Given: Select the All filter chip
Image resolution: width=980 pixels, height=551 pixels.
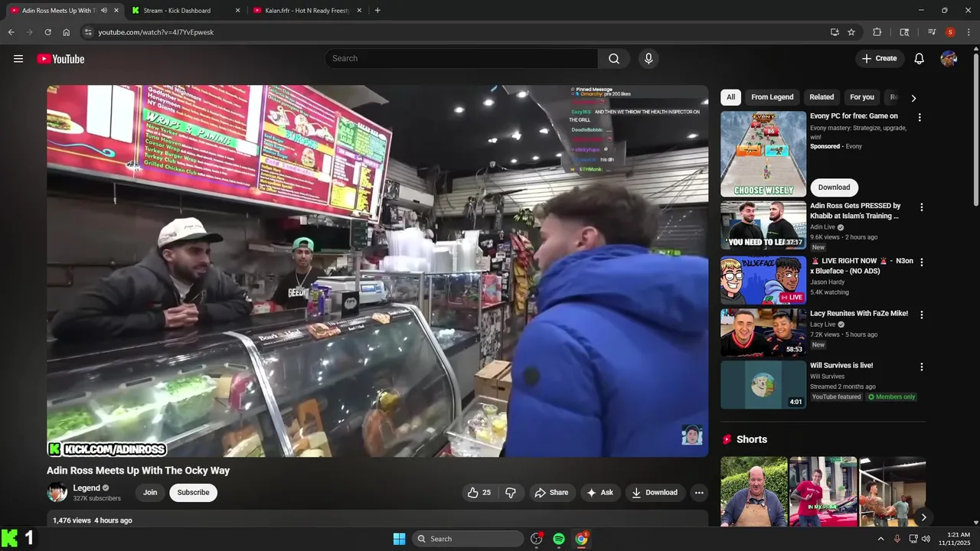Looking at the screenshot, I should (730, 97).
